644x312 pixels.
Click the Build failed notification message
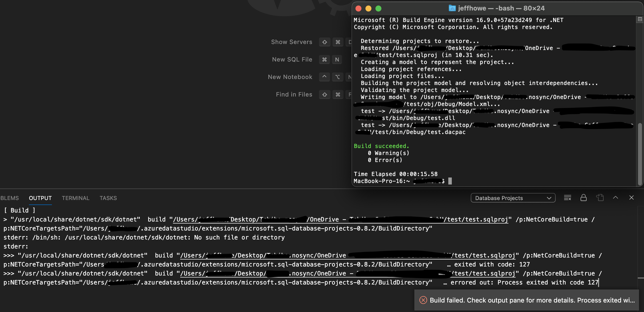coord(532,300)
